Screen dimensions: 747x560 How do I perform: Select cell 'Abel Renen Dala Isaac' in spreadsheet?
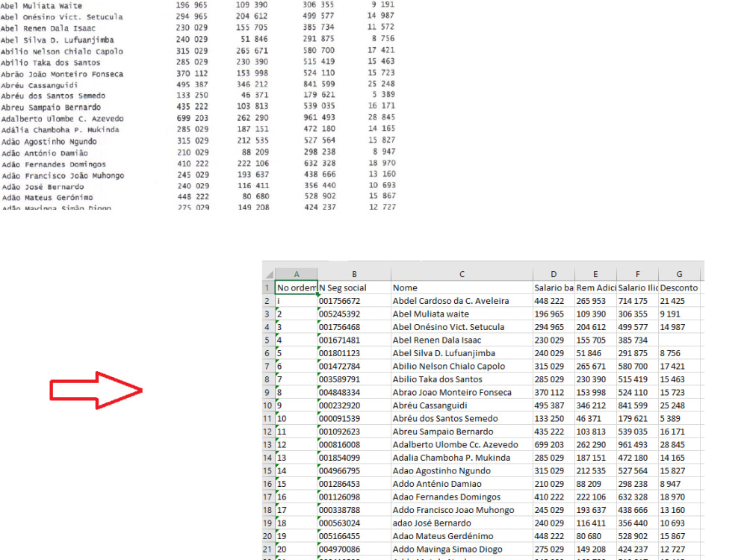[462, 340]
